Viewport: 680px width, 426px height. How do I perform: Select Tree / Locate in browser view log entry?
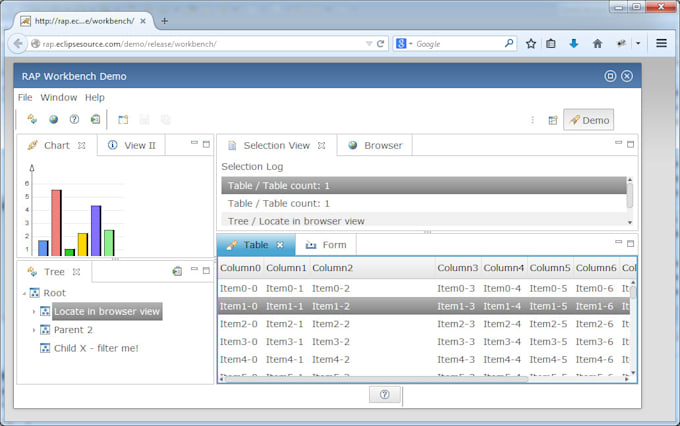(x=424, y=221)
